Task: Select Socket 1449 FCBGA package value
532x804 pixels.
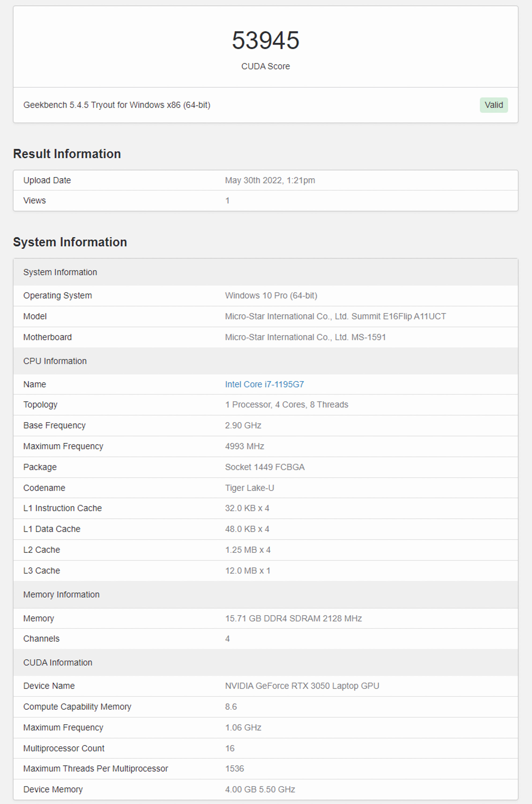Action: tap(265, 467)
